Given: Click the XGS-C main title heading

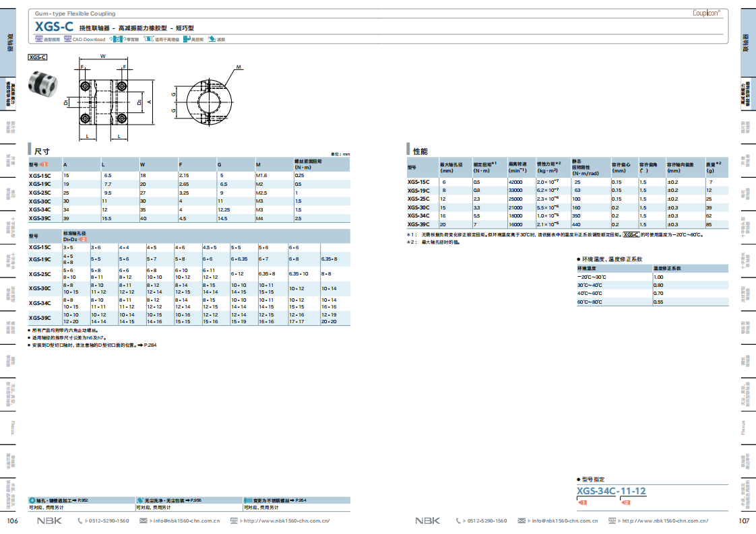Looking at the screenshot, I should (x=54, y=27).
